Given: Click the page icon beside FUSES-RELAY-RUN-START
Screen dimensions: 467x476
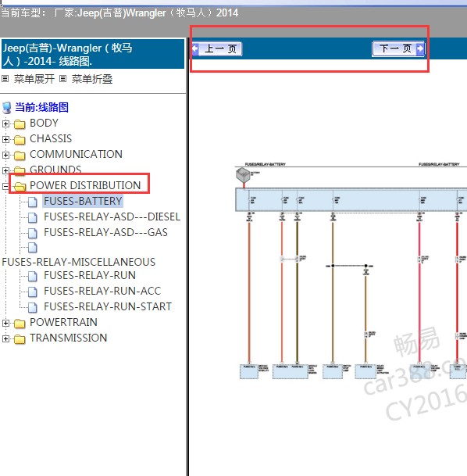Looking at the screenshot, I should pyautogui.click(x=33, y=307).
